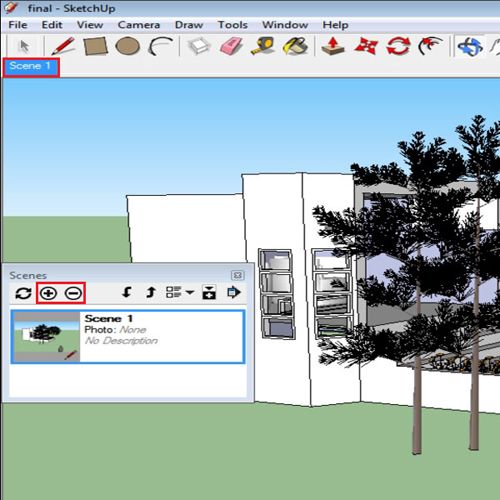The height and width of the screenshot is (500, 500).
Task: Select the Circle drawing tool
Action: pyautogui.click(x=127, y=46)
